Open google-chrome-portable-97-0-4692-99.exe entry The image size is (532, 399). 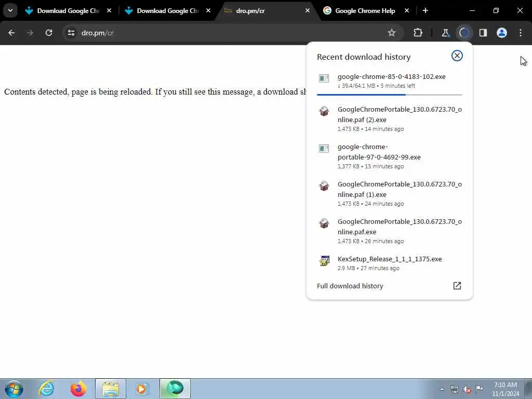click(x=390, y=156)
